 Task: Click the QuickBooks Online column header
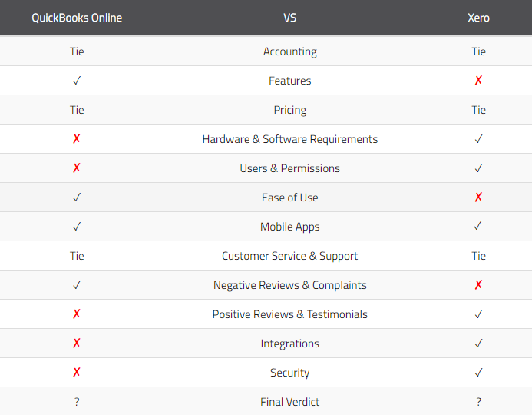click(77, 18)
